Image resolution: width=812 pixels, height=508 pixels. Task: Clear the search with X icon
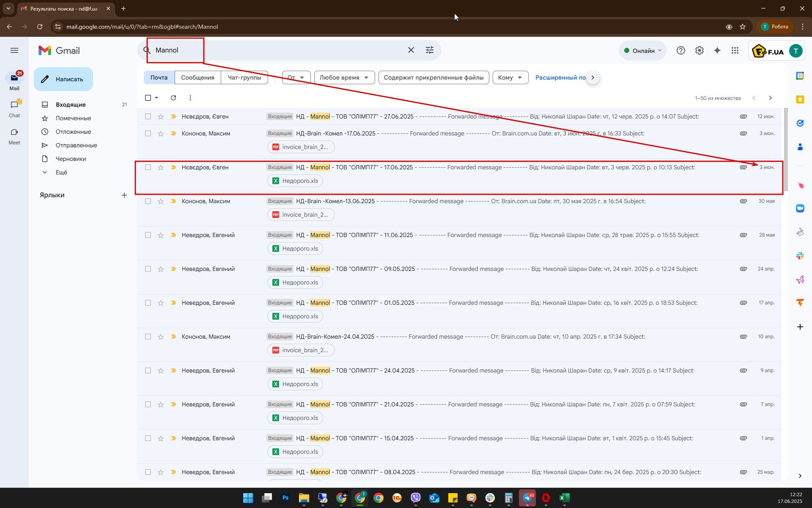point(411,50)
